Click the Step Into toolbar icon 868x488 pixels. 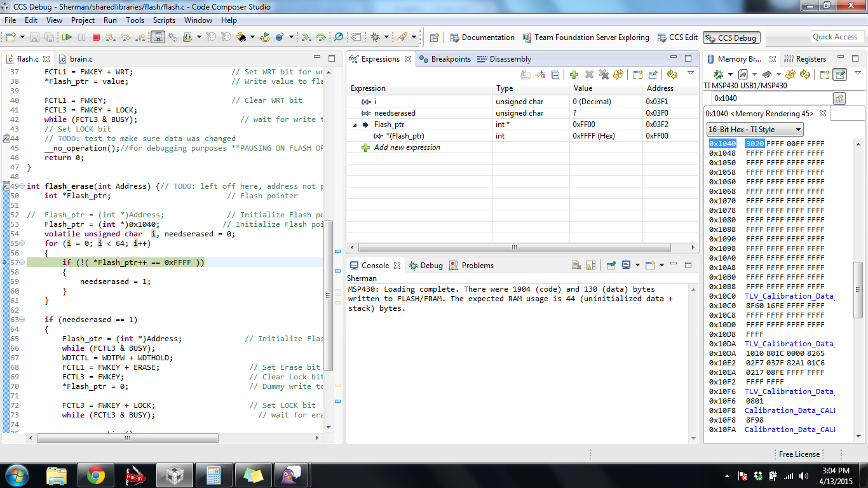(111, 37)
